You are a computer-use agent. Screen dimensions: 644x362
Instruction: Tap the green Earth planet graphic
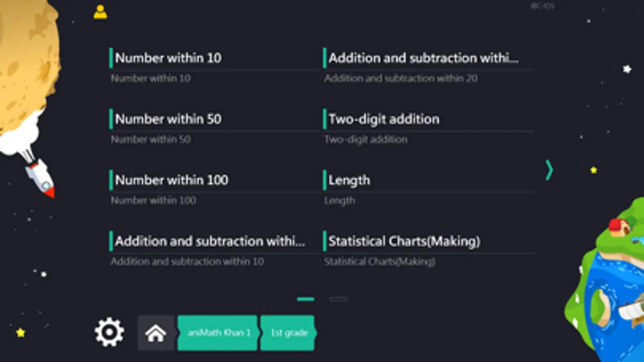tap(606, 282)
